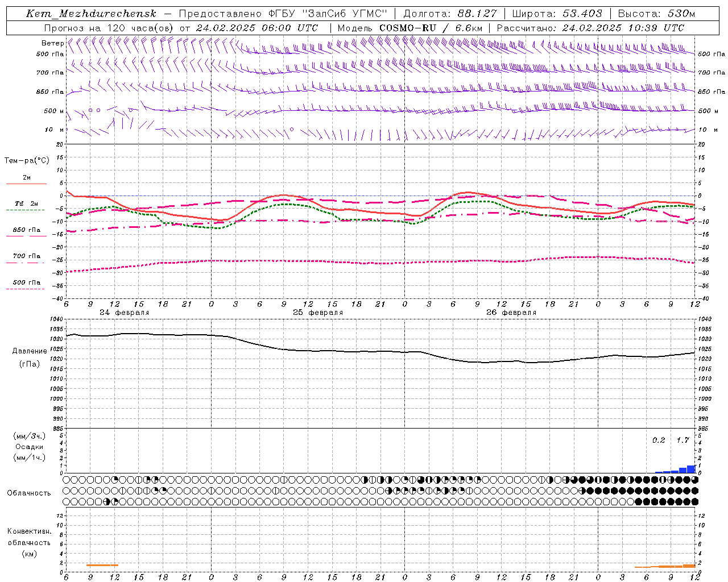Image resolution: width=728 pixels, height=582 pixels.
Task: Select the 'Широта: 53.403' header value
Action: point(557,14)
